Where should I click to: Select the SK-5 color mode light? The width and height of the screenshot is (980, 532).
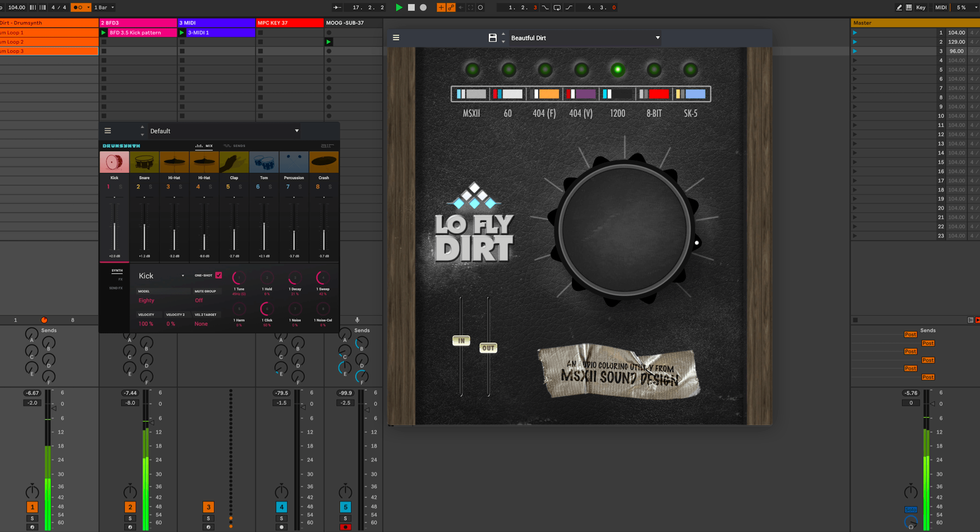[x=690, y=70]
